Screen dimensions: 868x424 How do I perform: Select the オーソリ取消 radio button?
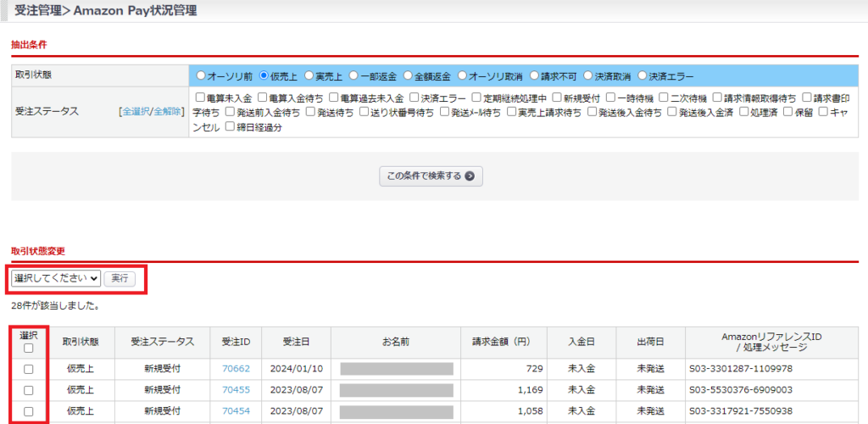click(462, 75)
